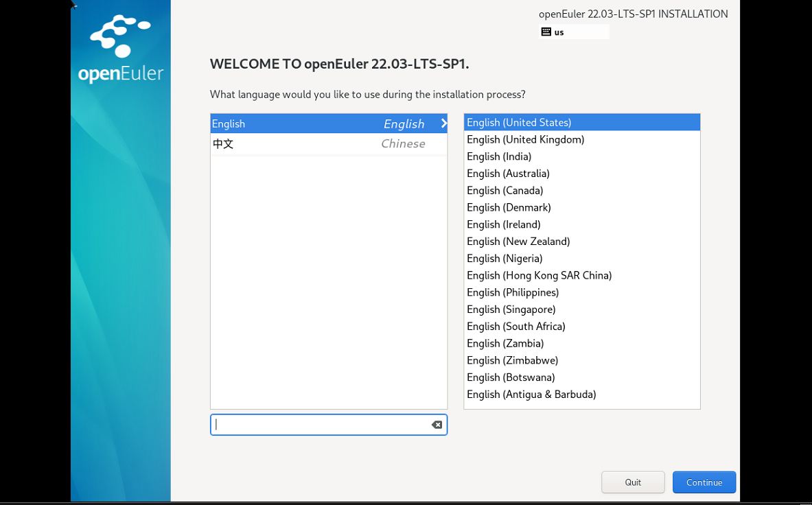
Task: Choose English (United States) locale
Action: [x=582, y=123]
